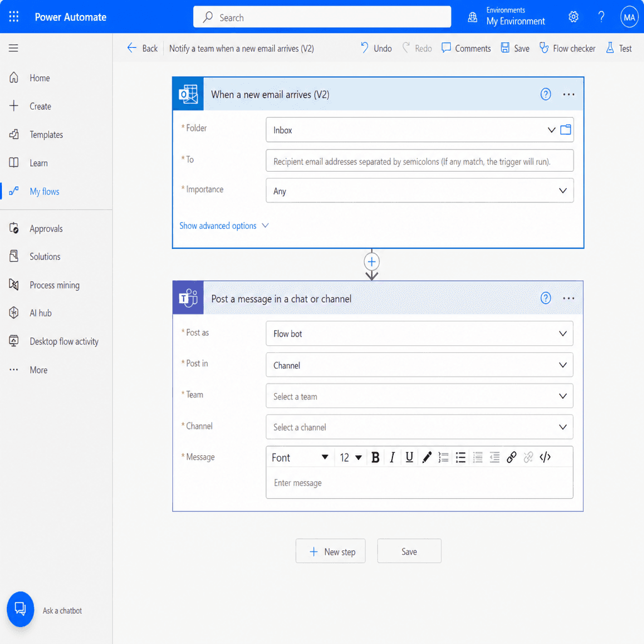Image resolution: width=644 pixels, height=644 pixels.
Task: Open Environments picker in the header
Action: tap(506, 16)
